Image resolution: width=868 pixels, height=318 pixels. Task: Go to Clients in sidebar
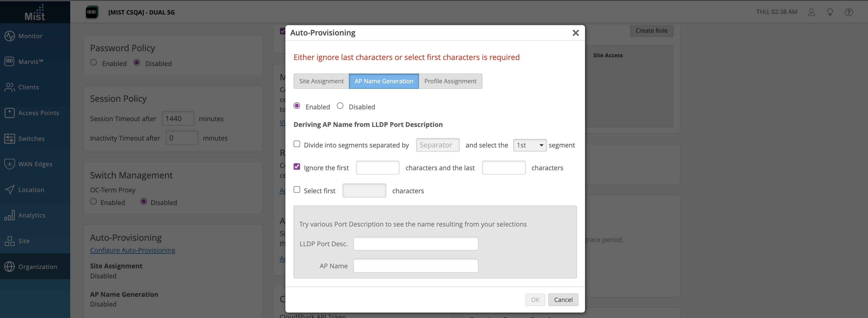28,87
